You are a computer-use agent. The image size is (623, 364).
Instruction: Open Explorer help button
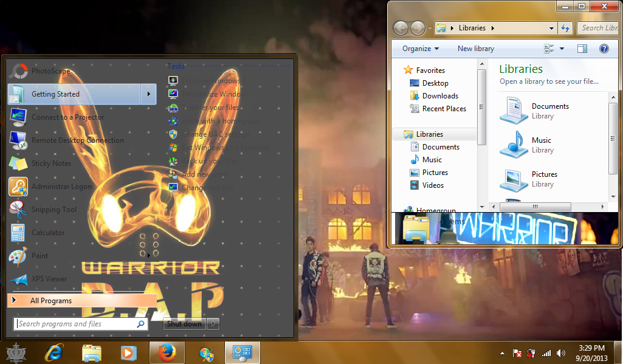pyautogui.click(x=604, y=49)
